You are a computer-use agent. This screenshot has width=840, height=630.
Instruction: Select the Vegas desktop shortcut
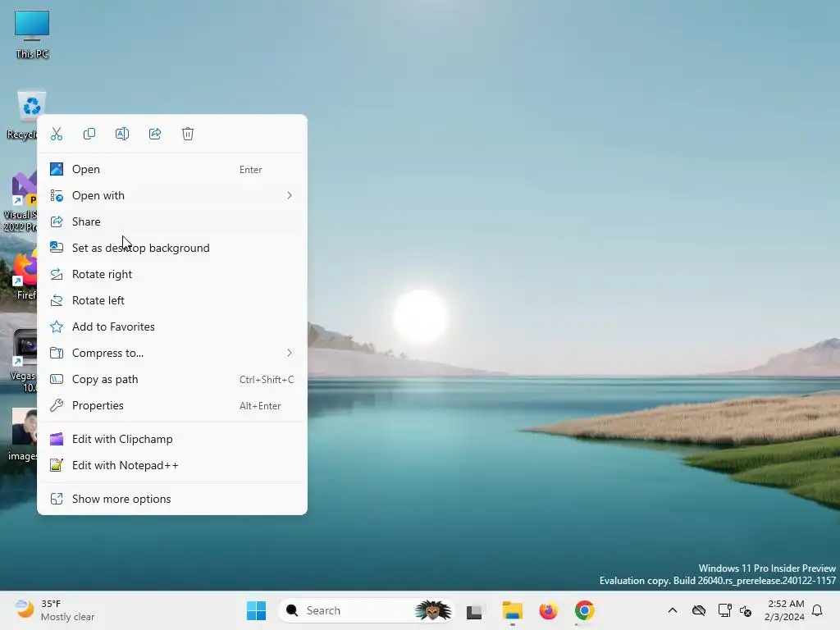pyautogui.click(x=24, y=361)
